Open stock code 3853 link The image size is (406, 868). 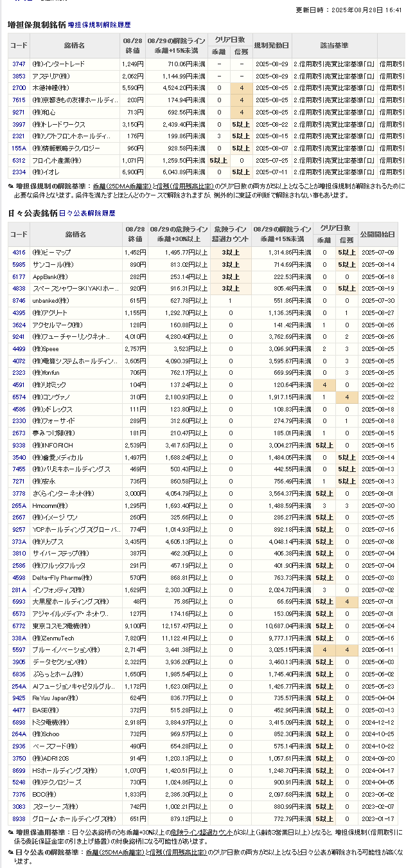pos(19,76)
